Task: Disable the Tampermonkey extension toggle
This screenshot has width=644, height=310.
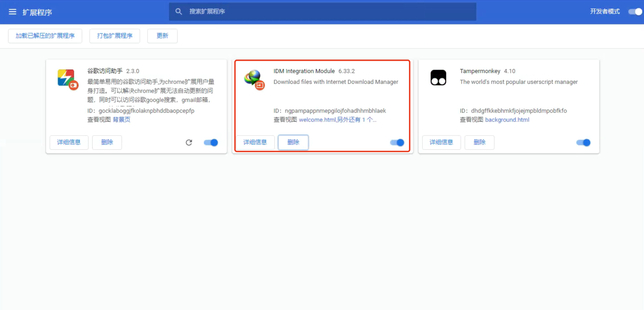Action: pyautogui.click(x=583, y=143)
